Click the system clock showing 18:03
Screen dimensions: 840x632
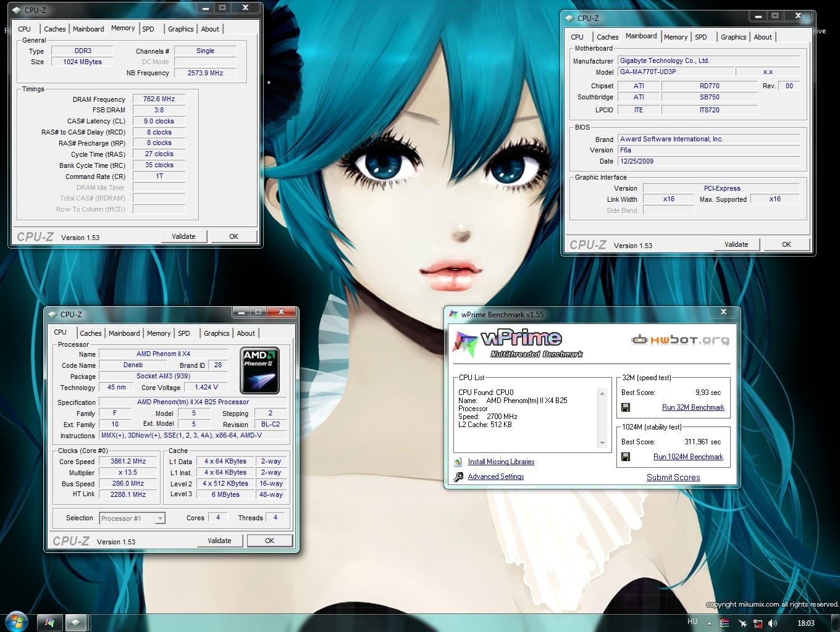tap(805, 623)
